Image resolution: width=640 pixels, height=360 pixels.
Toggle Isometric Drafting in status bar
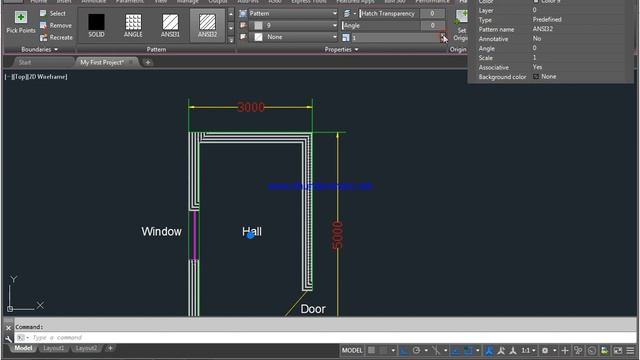tap(436, 351)
